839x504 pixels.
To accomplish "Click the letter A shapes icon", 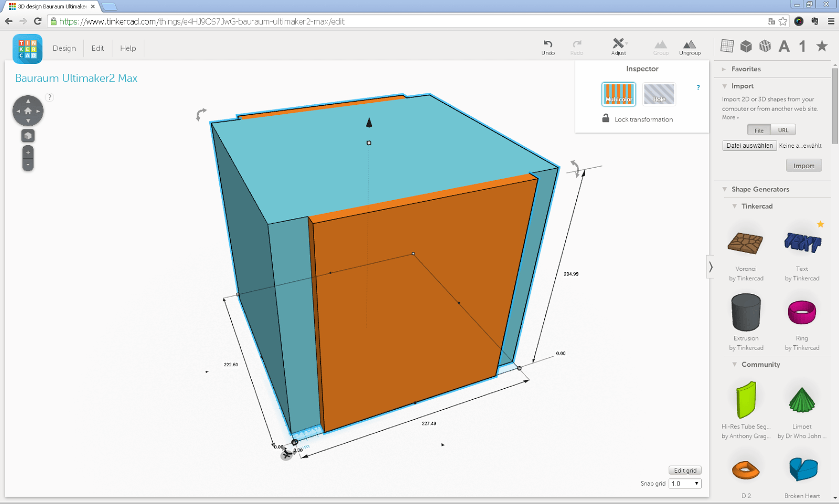I will point(784,46).
